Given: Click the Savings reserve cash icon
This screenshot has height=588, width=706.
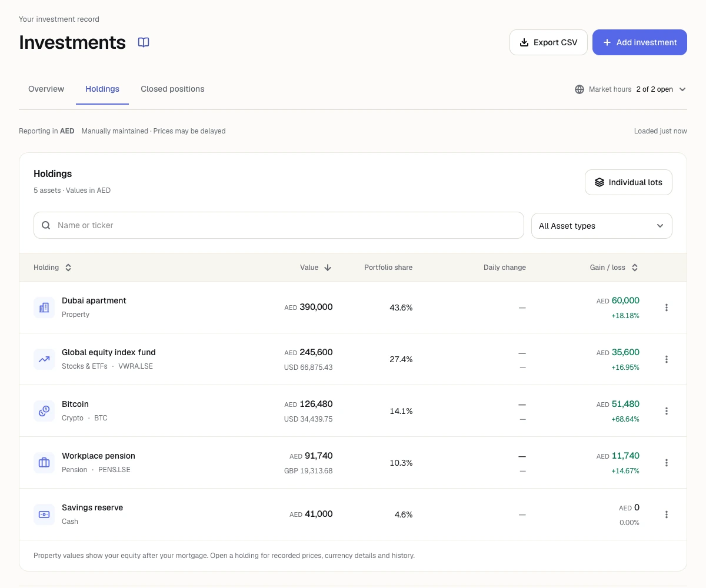Looking at the screenshot, I should [x=44, y=514].
